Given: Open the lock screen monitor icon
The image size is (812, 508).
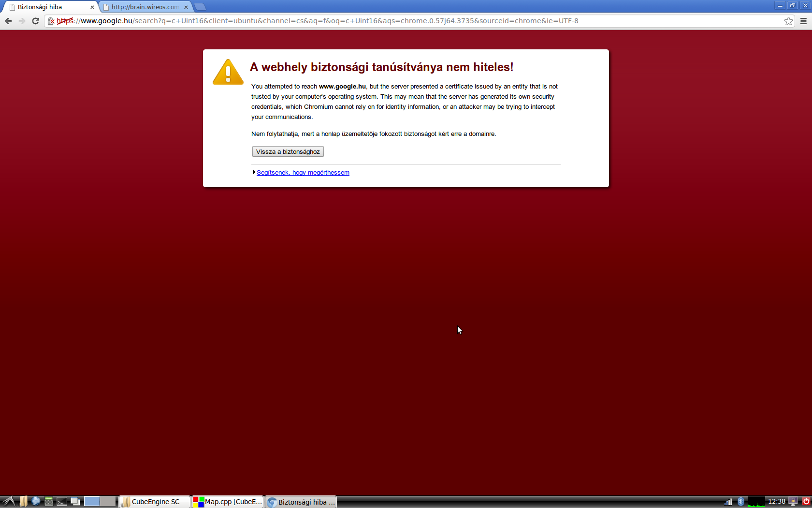Looking at the screenshot, I should tap(793, 502).
